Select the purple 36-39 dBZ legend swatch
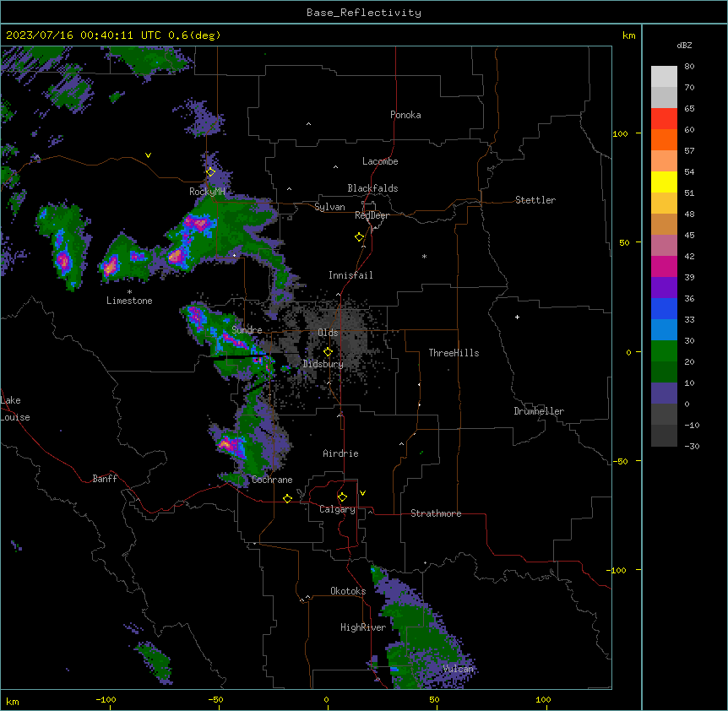 click(x=664, y=288)
